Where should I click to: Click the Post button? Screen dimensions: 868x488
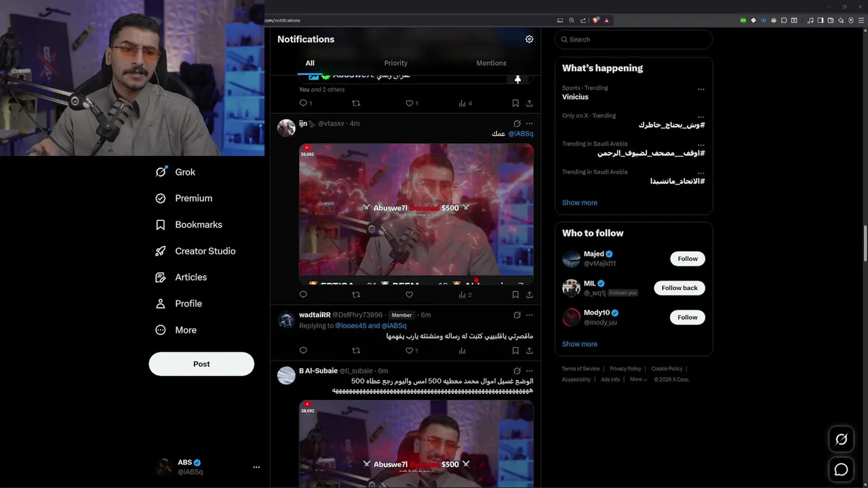(201, 364)
